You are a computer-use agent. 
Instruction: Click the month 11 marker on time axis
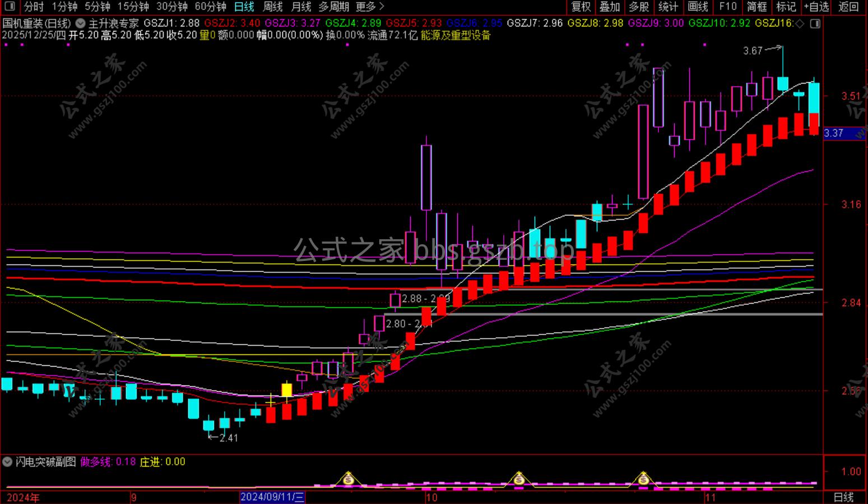[710, 497]
